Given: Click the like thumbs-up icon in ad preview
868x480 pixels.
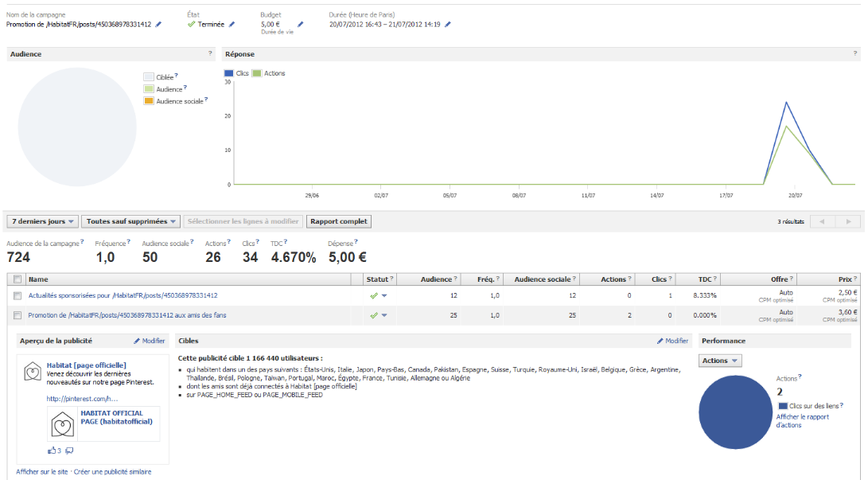Looking at the screenshot, I should click(53, 451).
